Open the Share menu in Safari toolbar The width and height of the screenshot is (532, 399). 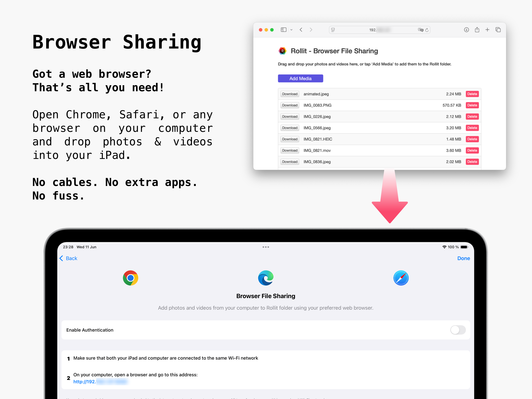pyautogui.click(x=477, y=30)
